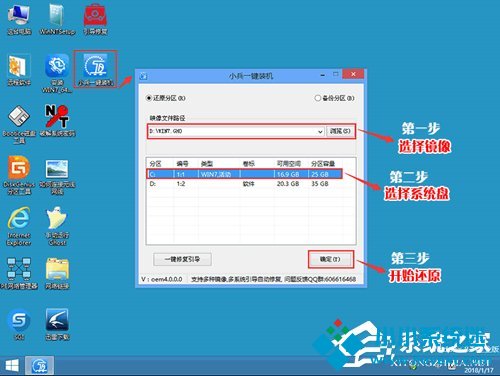Maximize the 小兵一键装机 window

(336, 75)
